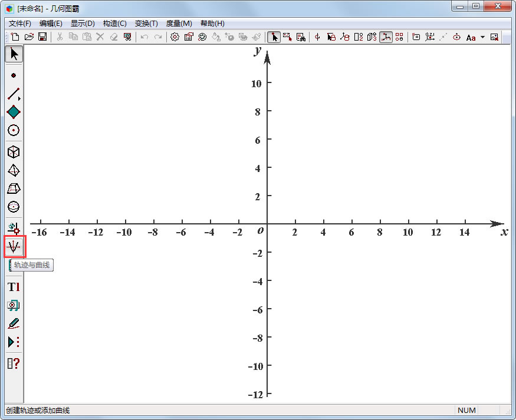Click the help question mark tool
The width and height of the screenshot is (516, 420).
pos(14,363)
